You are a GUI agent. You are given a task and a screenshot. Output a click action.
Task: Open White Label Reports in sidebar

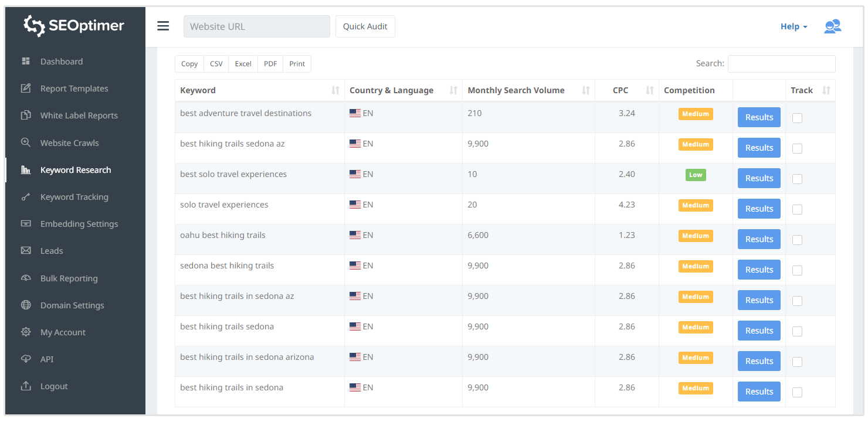click(79, 115)
